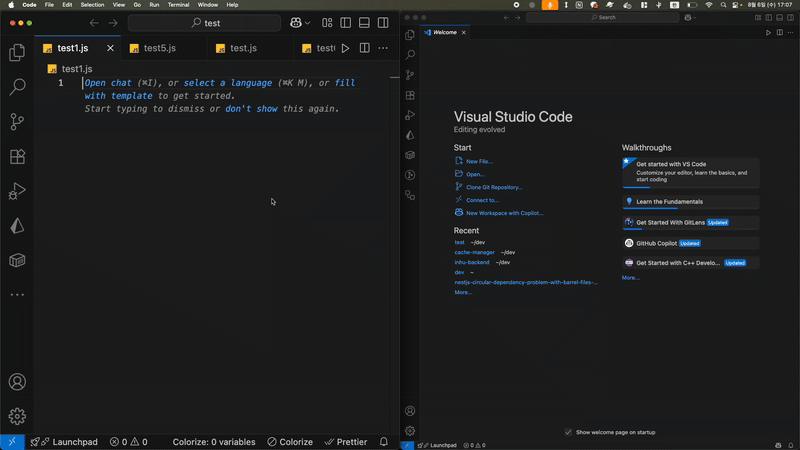Click 'select a language' link in editor
The width and height of the screenshot is (800, 450).
229,83
